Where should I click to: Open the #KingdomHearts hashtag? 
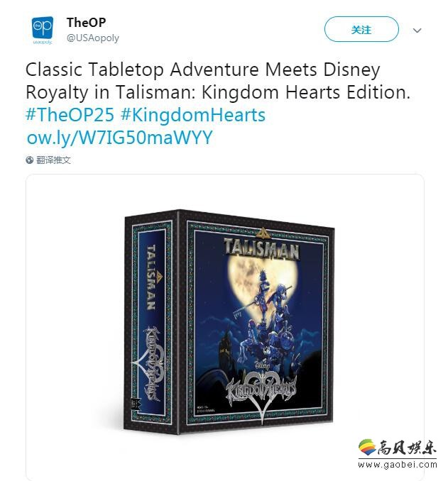193,116
